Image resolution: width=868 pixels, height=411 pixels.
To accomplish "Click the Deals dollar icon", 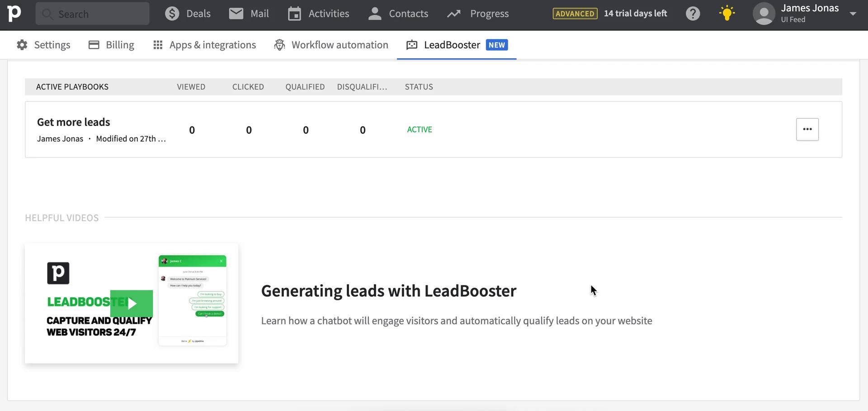I will point(172,14).
